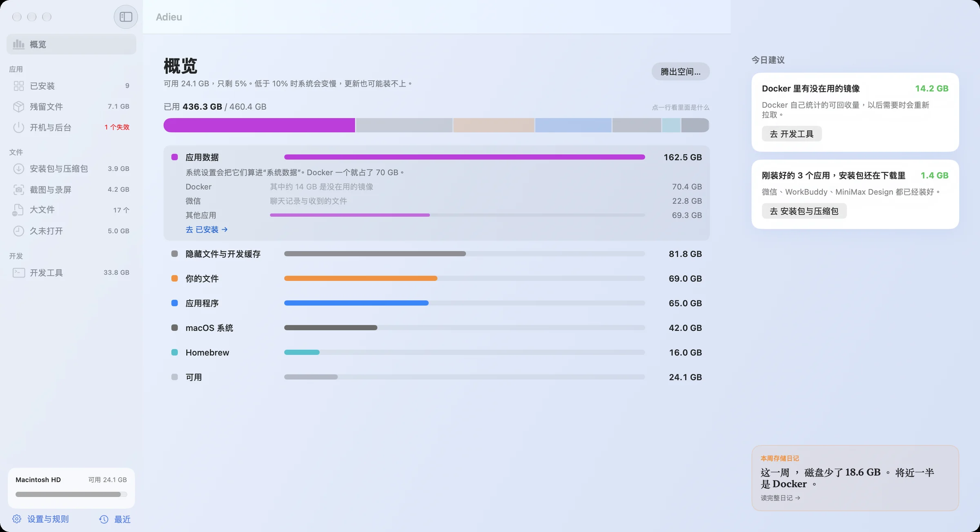980x532 pixels.
Task: Click the Docker 70.4 GB sub-row
Action: (443, 187)
